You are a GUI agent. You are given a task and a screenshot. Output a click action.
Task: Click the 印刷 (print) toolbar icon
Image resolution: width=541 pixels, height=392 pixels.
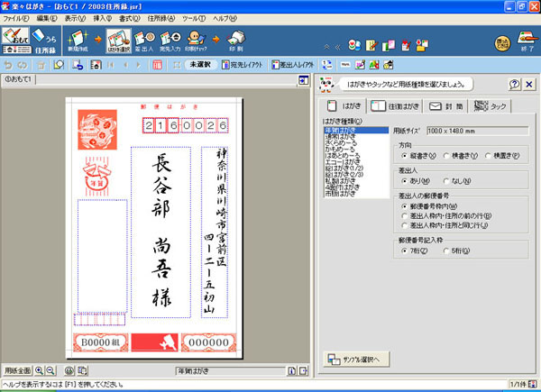235,40
